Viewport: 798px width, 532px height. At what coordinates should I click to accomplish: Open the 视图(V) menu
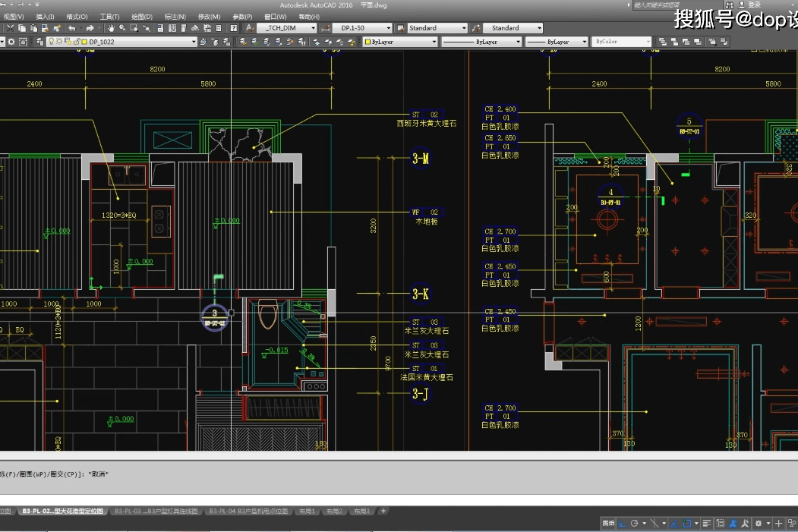14,17
